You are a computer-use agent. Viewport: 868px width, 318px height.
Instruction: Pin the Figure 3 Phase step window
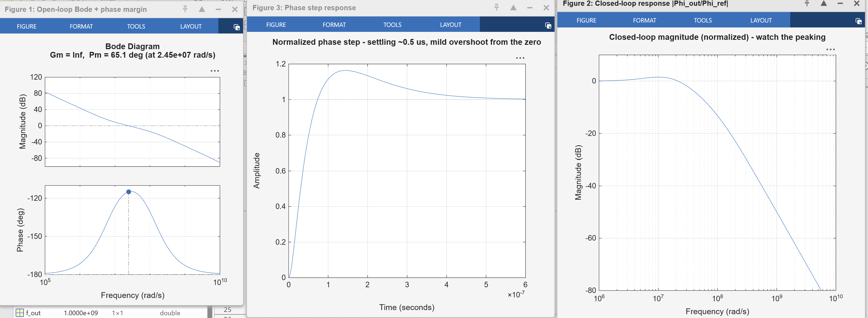coord(496,7)
